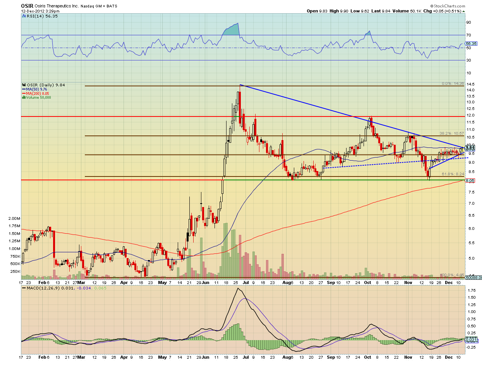Image resolution: width=492 pixels, height=374 pixels.
Task: Click the Low label in the quote line
Action: [x=355, y=11]
